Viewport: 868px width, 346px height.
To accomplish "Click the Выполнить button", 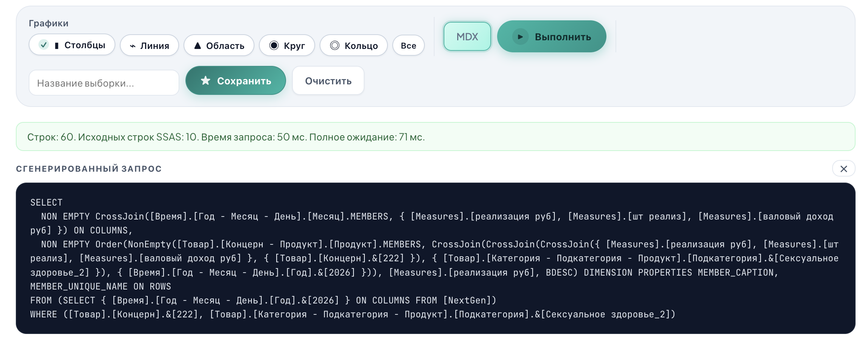I will click(552, 37).
